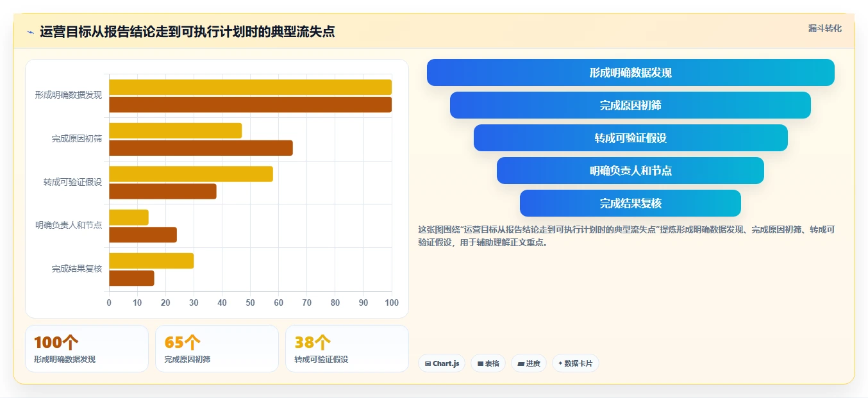Click the 漏斗转化 label at top right
Image resolution: width=868 pixels, height=398 pixels.
pyautogui.click(x=825, y=29)
